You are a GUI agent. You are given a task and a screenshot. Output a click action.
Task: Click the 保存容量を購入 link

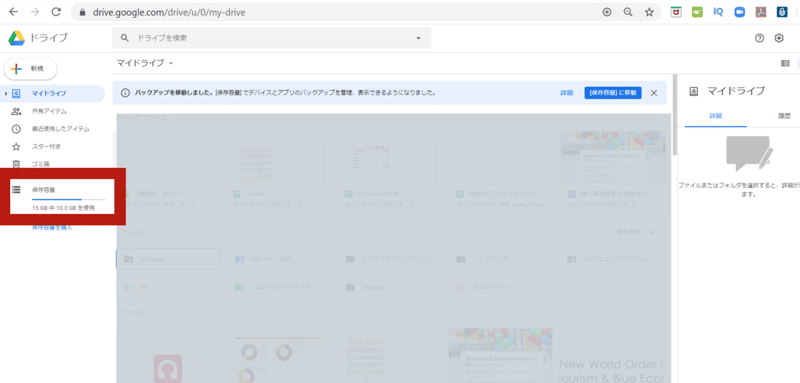coord(52,227)
